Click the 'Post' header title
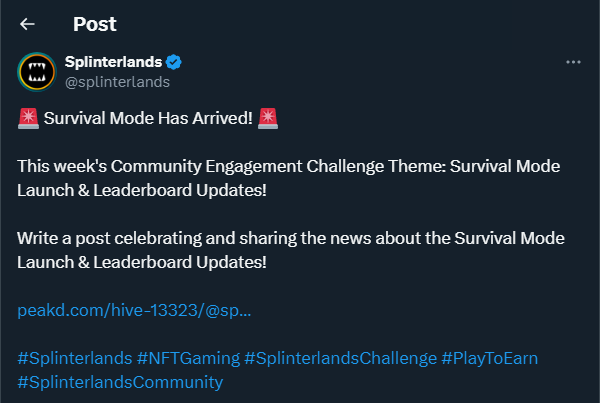This screenshot has height=403, width=600. pyautogui.click(x=94, y=24)
